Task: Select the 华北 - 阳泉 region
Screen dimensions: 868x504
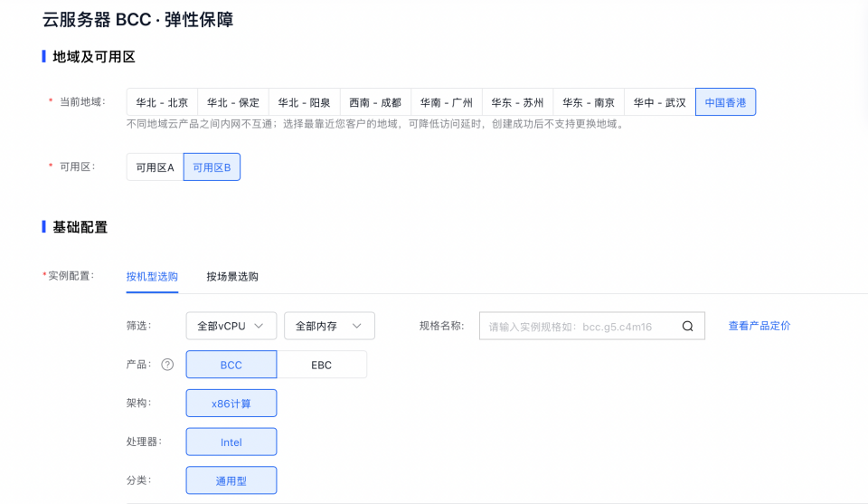Action: pyautogui.click(x=305, y=102)
